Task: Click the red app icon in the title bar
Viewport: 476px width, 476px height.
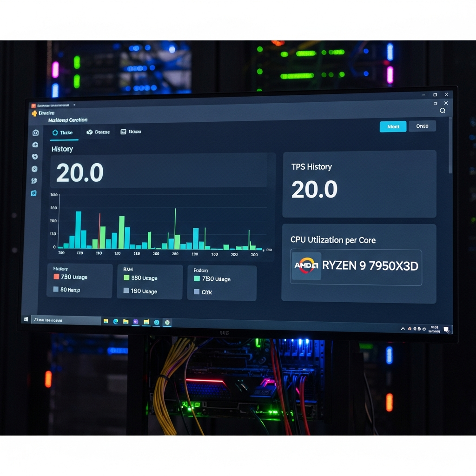Action: [33, 106]
